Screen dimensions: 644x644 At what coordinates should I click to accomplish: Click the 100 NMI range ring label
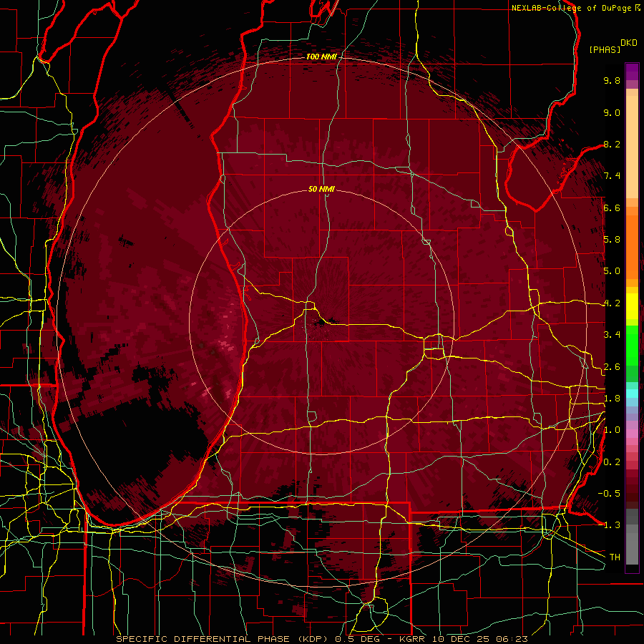click(x=321, y=57)
